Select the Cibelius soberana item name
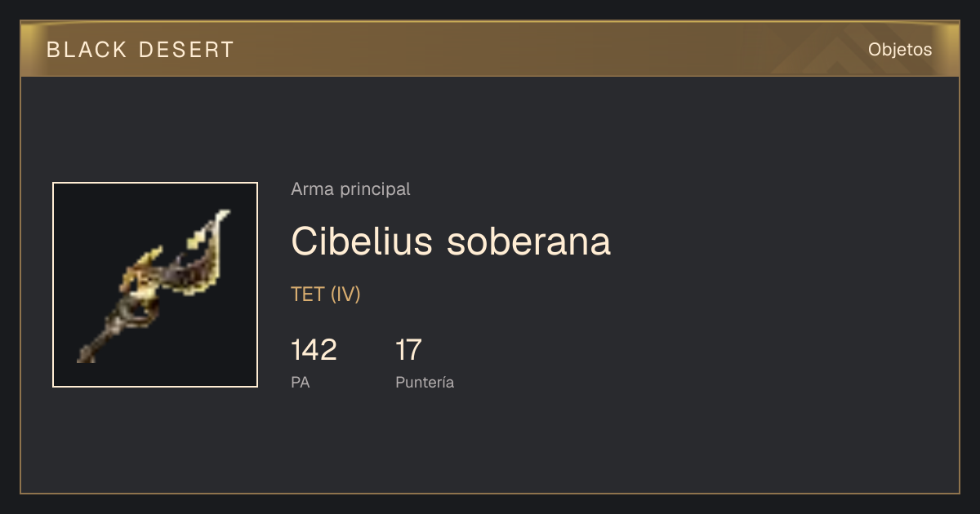The image size is (980, 514). tap(451, 241)
